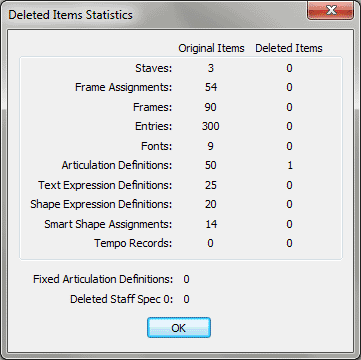Click the Frame Assignments original count 54

tap(211, 87)
